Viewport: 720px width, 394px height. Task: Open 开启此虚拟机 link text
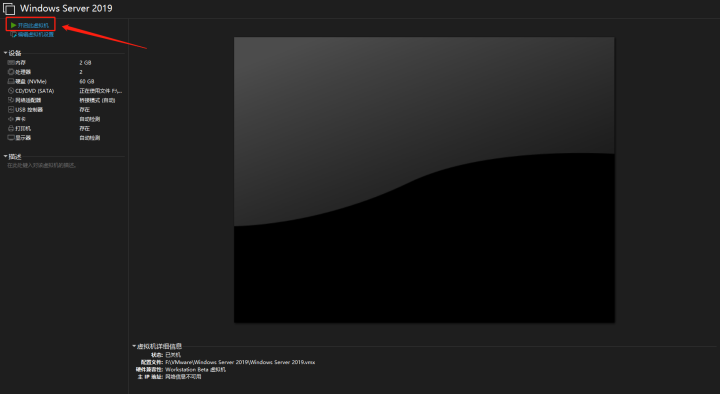(33, 25)
